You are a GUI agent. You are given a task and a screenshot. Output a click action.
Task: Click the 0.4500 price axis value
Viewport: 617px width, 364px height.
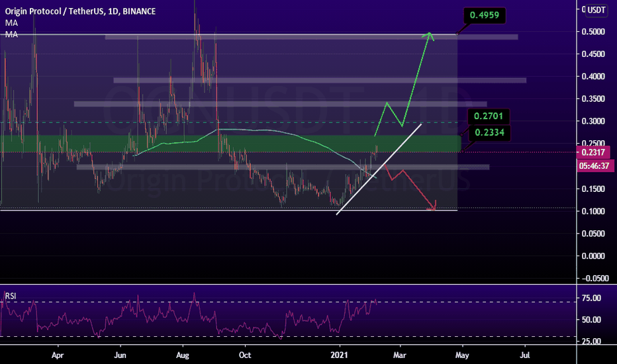tap(593, 54)
